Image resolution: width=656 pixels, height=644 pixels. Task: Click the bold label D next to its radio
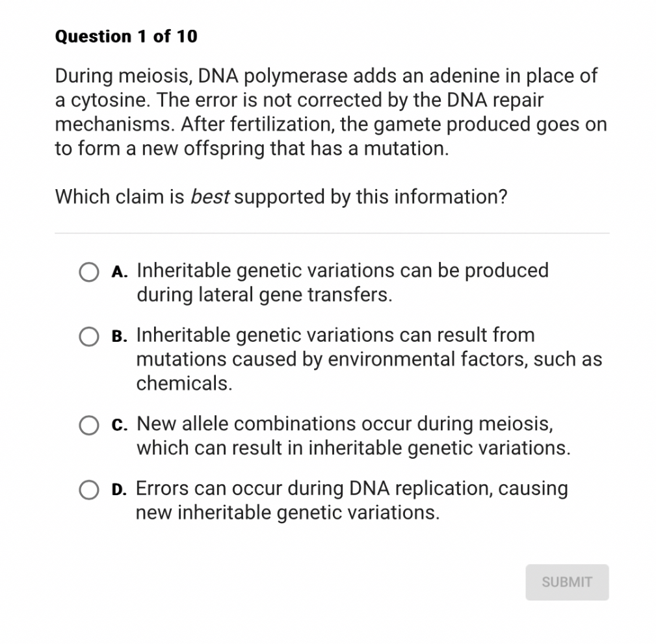pos(118,489)
